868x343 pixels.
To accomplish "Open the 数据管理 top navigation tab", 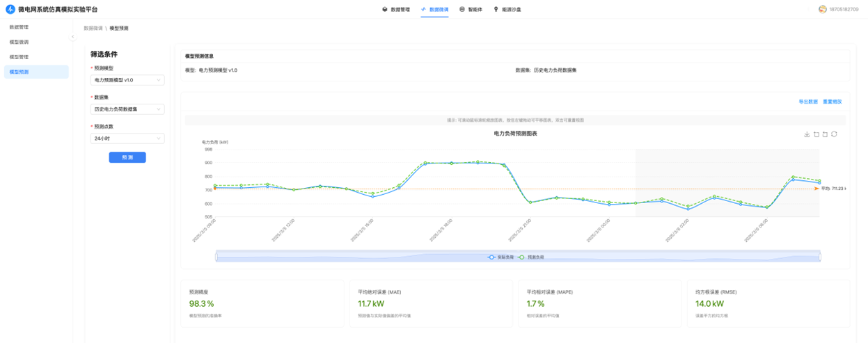I will click(x=396, y=10).
